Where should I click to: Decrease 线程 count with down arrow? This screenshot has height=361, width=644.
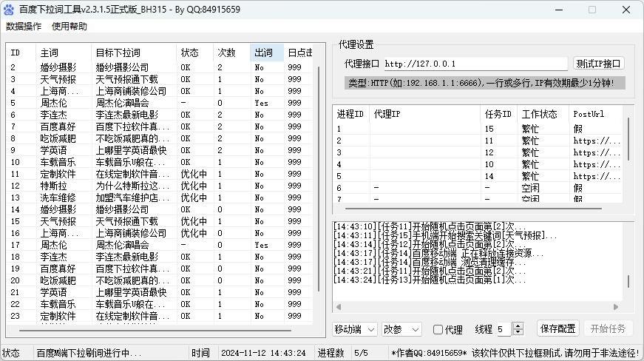click(x=518, y=332)
